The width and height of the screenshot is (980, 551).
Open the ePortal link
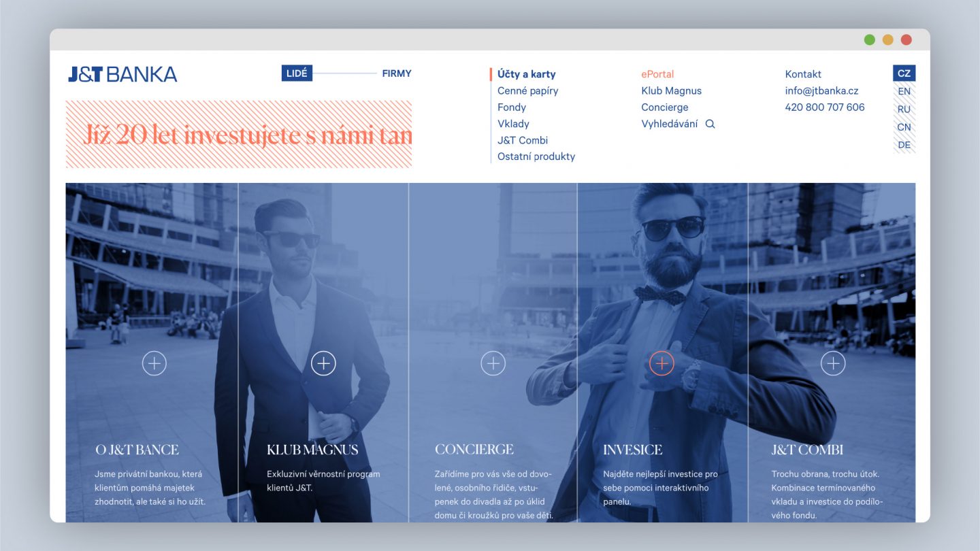coord(658,73)
